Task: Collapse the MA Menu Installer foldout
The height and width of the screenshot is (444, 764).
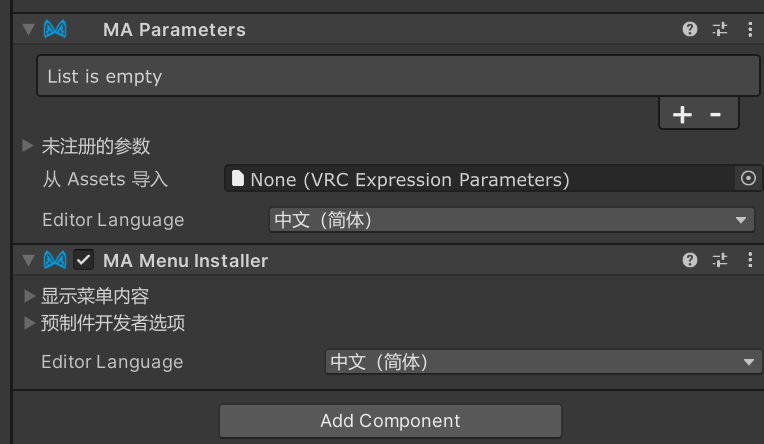Action: click(x=28, y=261)
